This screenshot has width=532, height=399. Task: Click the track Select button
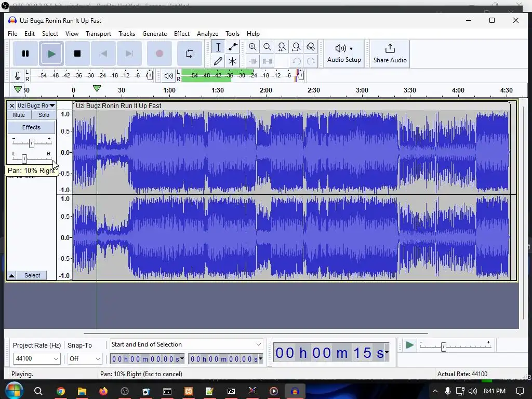click(32, 275)
